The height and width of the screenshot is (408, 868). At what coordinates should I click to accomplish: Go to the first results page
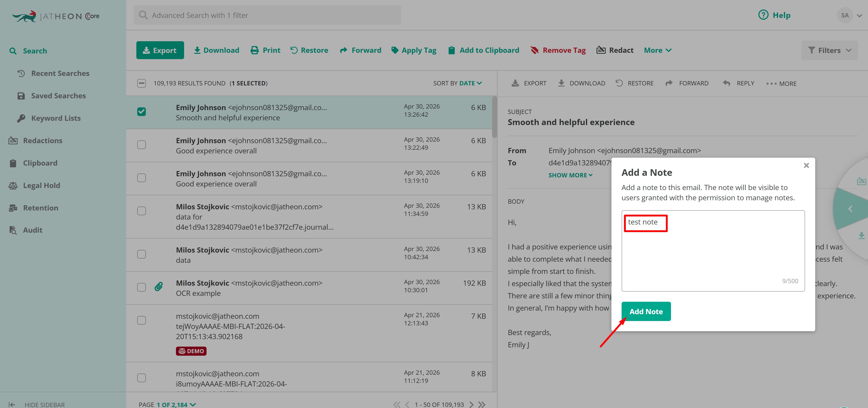click(x=397, y=404)
